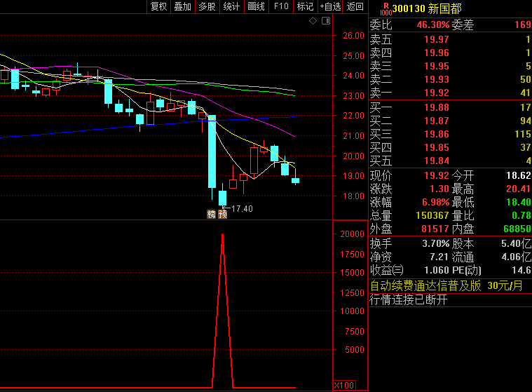Screen dimensions: 532x392
Task: Add stock via +自选 button
Action: (330, 6)
